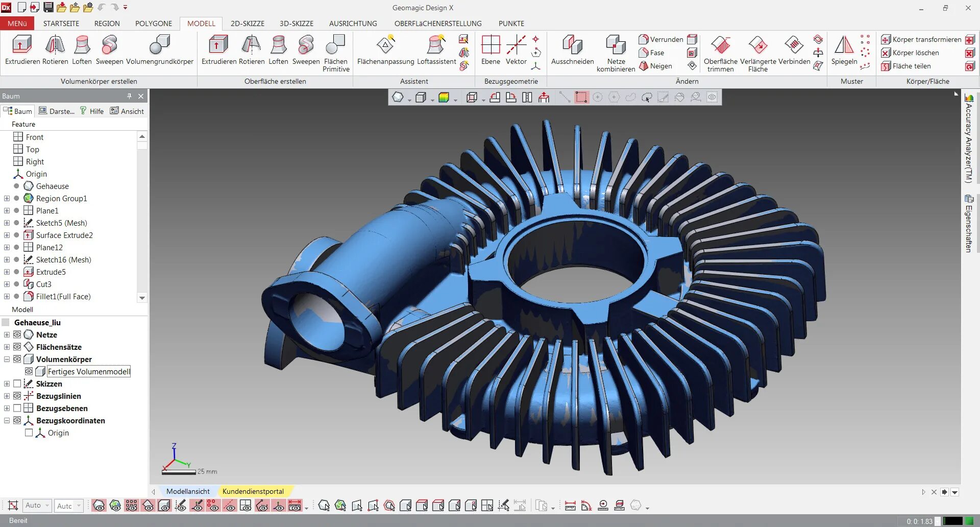The image size is (980, 527).
Task: Click Netze kombinieren tool
Action: [x=616, y=53]
